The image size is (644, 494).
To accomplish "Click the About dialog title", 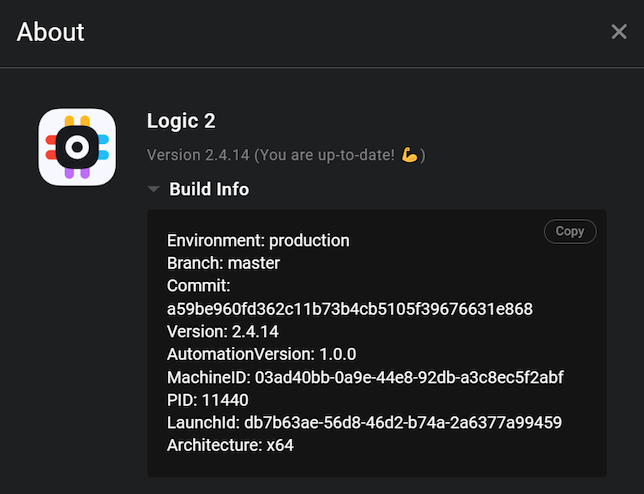I will point(51,32).
